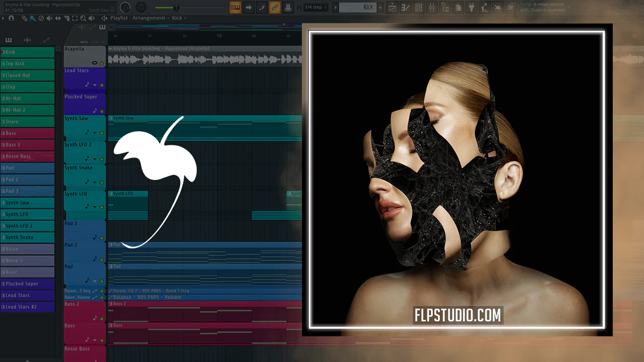Show the picker's pattern list icon
The height and width of the screenshot is (362, 644).
(9, 40)
